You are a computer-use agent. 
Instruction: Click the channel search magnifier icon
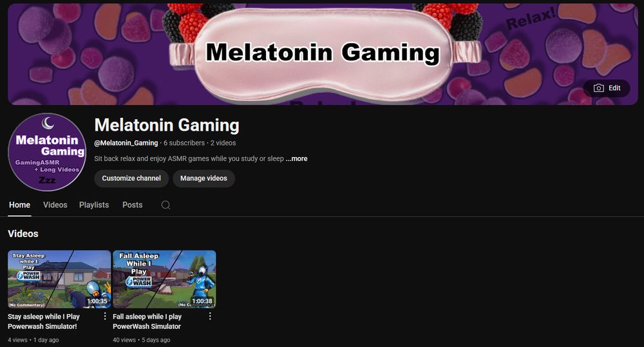(x=166, y=205)
